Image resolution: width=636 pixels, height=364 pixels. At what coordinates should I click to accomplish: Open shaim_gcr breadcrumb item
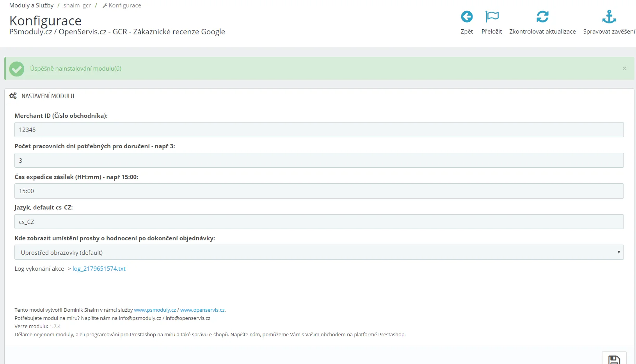(77, 5)
